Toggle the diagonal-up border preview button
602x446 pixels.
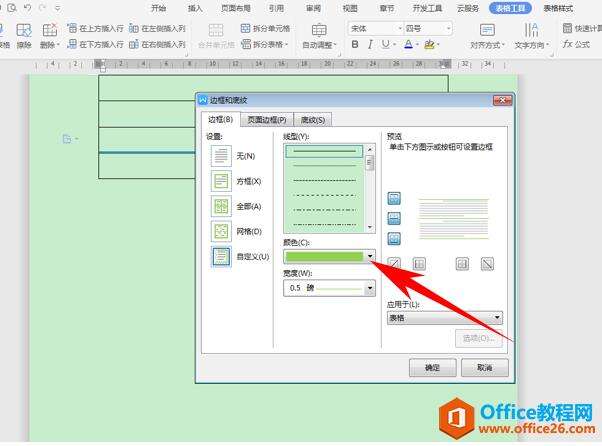[x=394, y=264]
